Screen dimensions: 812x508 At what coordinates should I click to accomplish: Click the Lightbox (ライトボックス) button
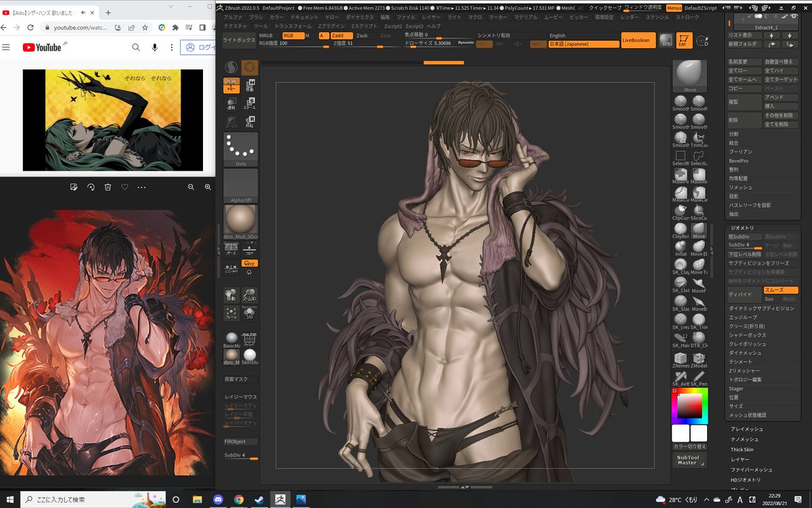click(239, 41)
